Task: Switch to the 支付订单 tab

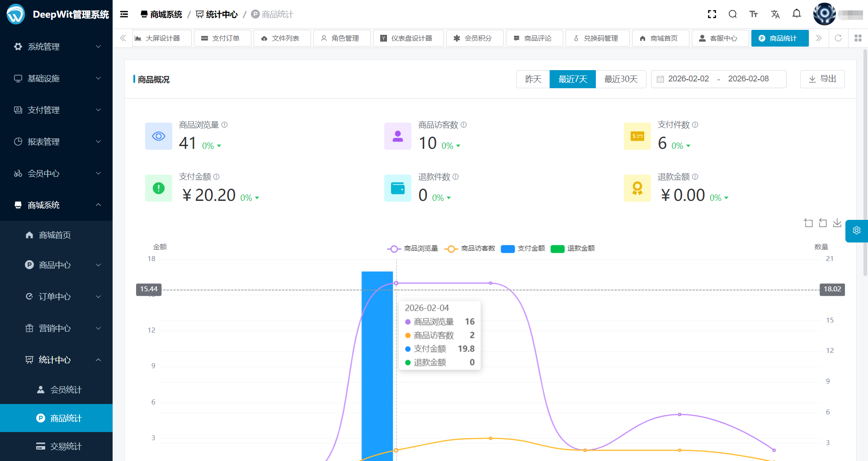Action: pyautogui.click(x=222, y=38)
